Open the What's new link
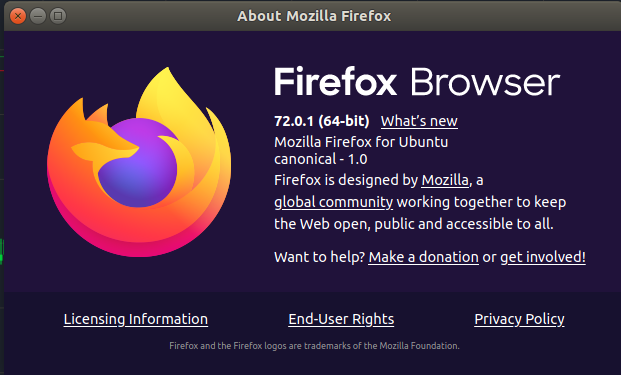Screen dimensions: 621x375 pos(419,121)
